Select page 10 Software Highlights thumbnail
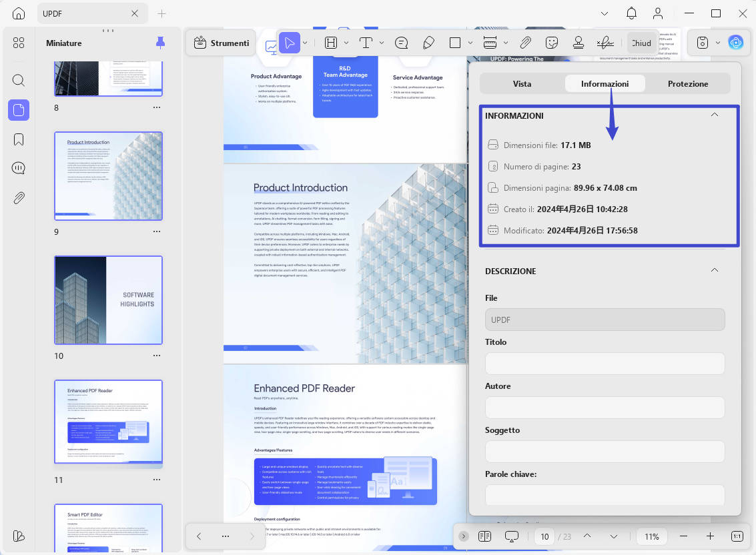The height and width of the screenshot is (555, 756). pyautogui.click(x=109, y=300)
